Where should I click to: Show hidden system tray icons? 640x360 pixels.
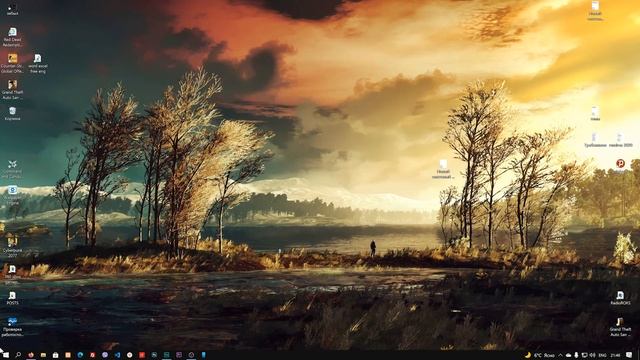click(560, 355)
